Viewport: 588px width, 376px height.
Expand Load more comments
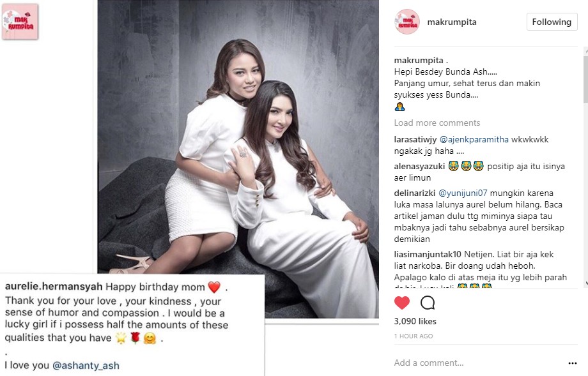coord(437,123)
